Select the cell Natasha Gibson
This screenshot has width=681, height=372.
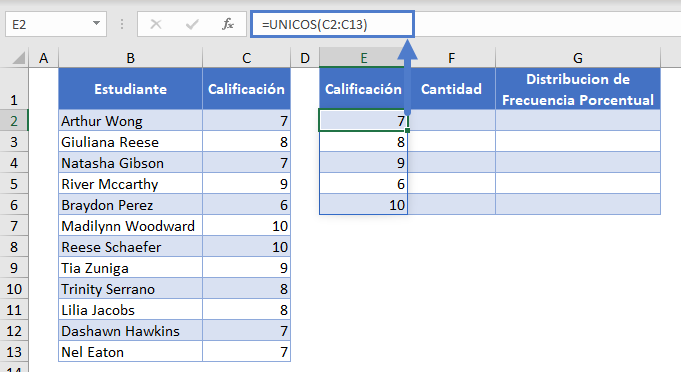pos(130,163)
